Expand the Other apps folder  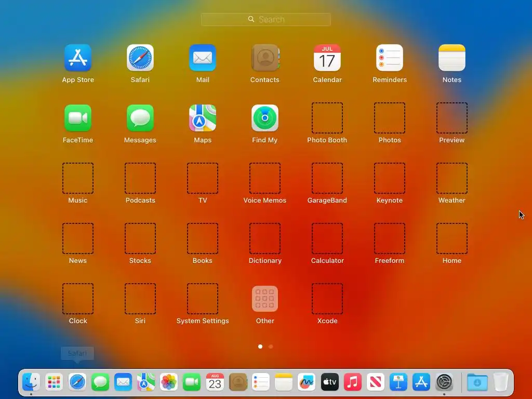265,299
